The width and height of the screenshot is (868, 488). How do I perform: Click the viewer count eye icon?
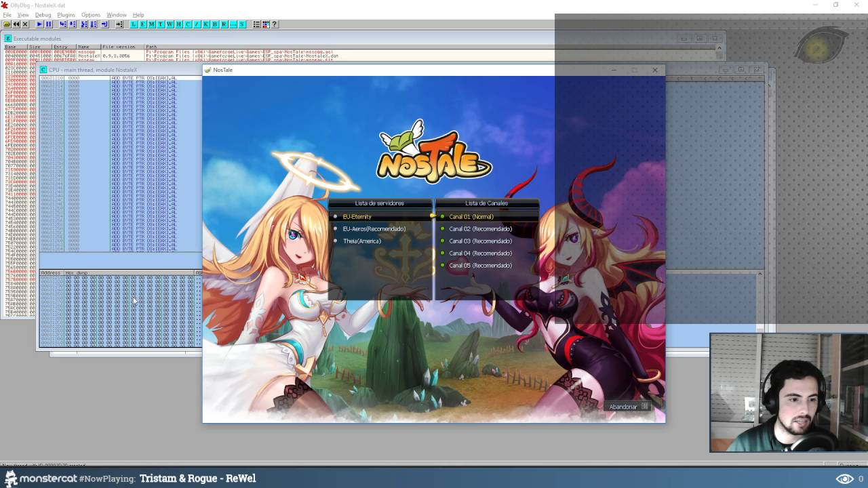(844, 479)
